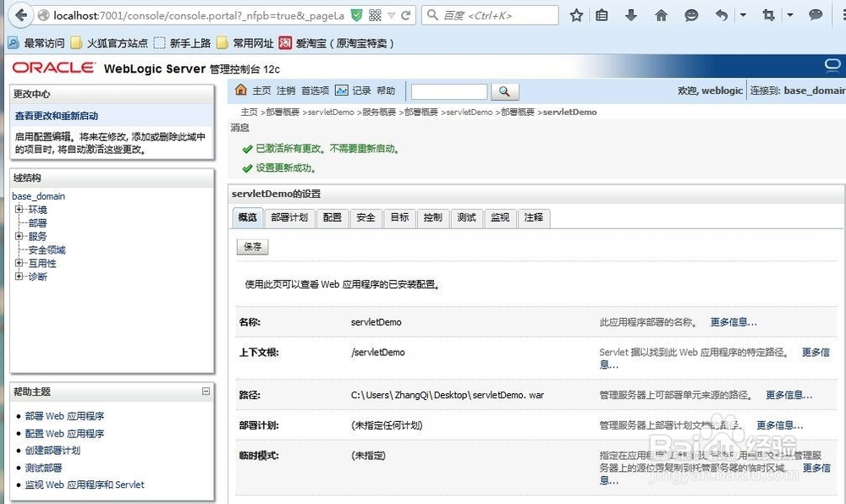Switch to the 概览 tab
Screen dimensions: 846x504
point(248,217)
